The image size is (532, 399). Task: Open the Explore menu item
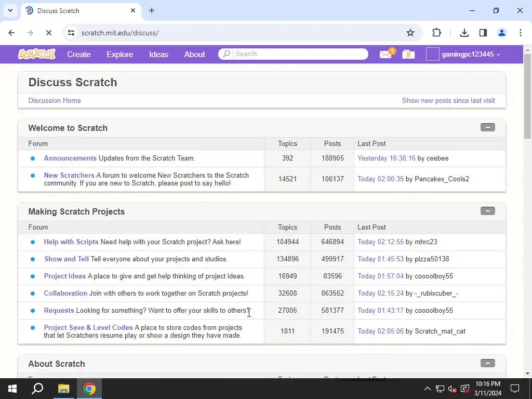click(120, 54)
